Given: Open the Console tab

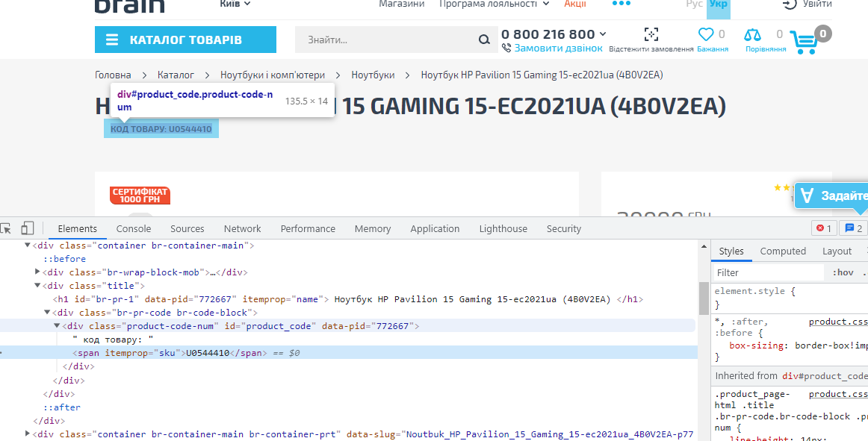Looking at the screenshot, I should point(134,228).
